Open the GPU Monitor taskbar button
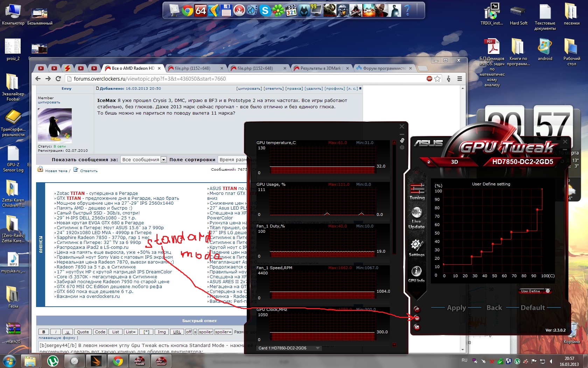 161,361
